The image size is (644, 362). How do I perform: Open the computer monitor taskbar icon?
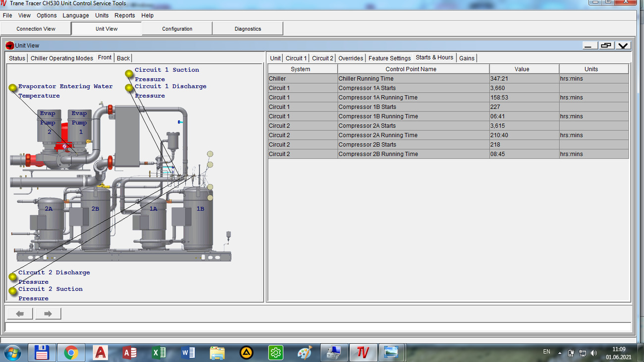[x=334, y=353]
